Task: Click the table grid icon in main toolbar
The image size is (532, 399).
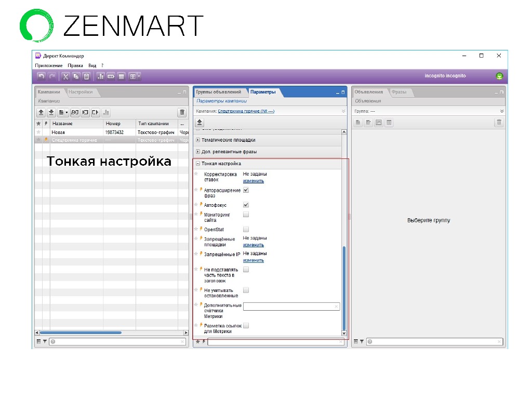Action: click(122, 77)
